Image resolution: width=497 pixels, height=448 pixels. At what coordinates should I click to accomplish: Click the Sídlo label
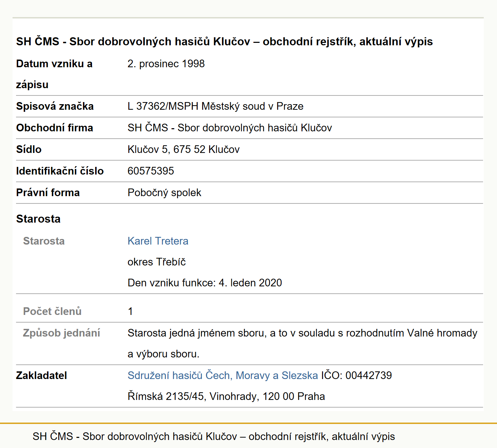click(29, 149)
